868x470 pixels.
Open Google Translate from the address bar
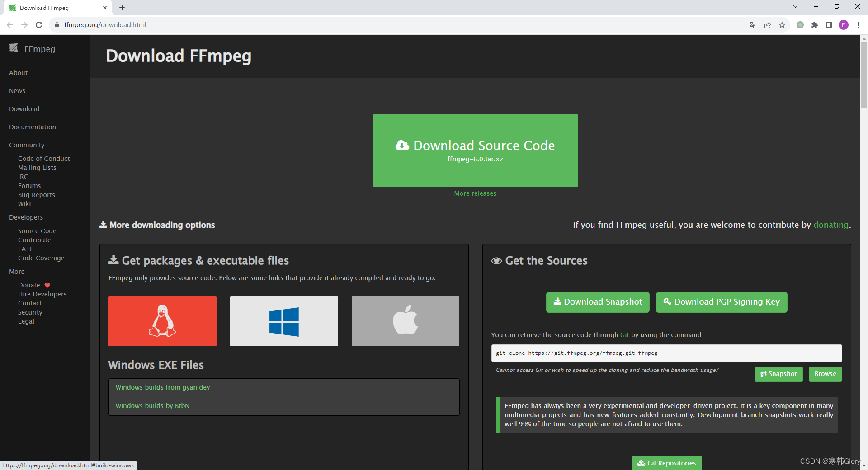(x=753, y=25)
